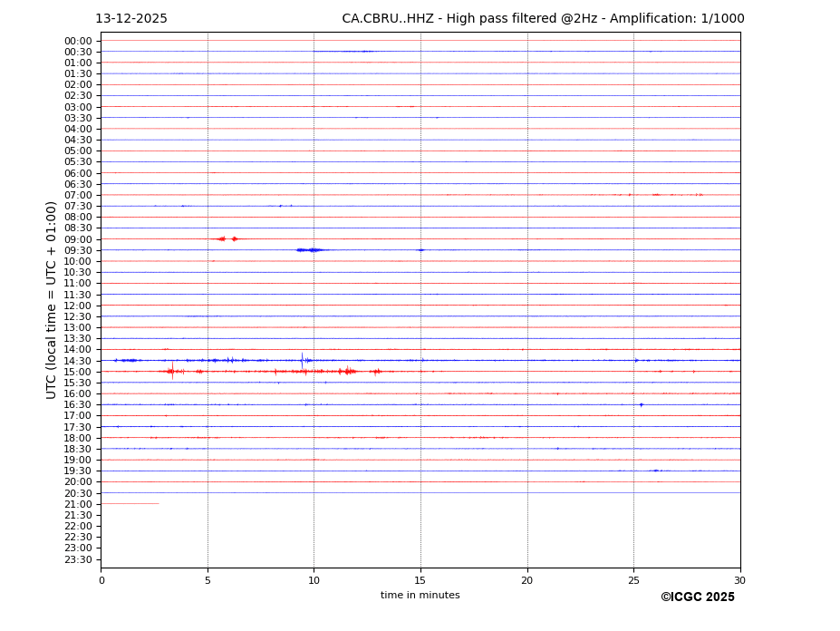Image resolution: width=840 pixels, height=631 pixels.
Task: Click the 12:00 hour label
Action: tap(78, 306)
